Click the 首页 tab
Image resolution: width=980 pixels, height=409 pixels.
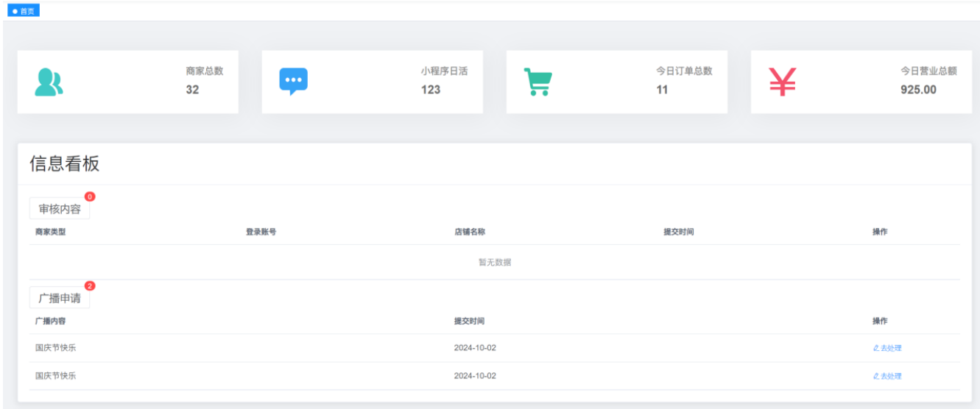pos(24,11)
